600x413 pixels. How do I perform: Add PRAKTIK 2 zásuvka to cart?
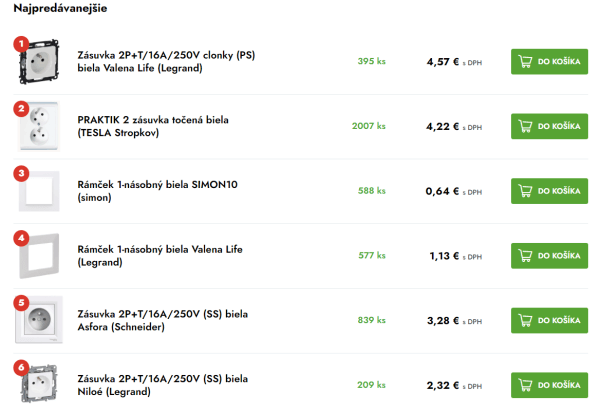tap(549, 126)
